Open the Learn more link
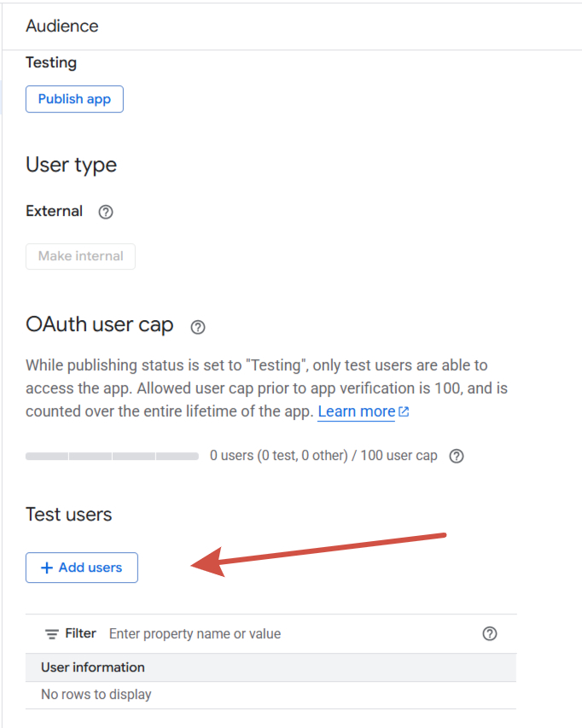 pyautogui.click(x=356, y=411)
